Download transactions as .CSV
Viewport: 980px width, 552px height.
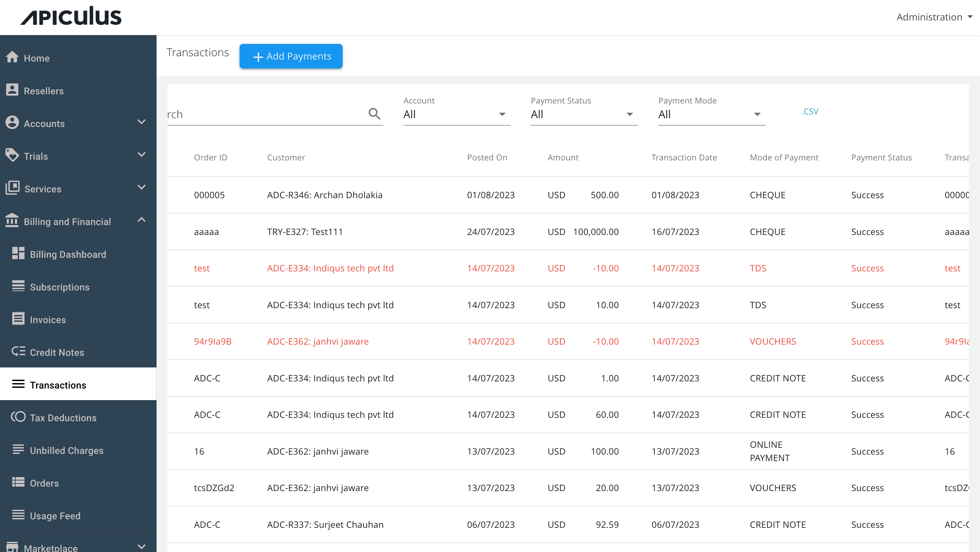810,112
